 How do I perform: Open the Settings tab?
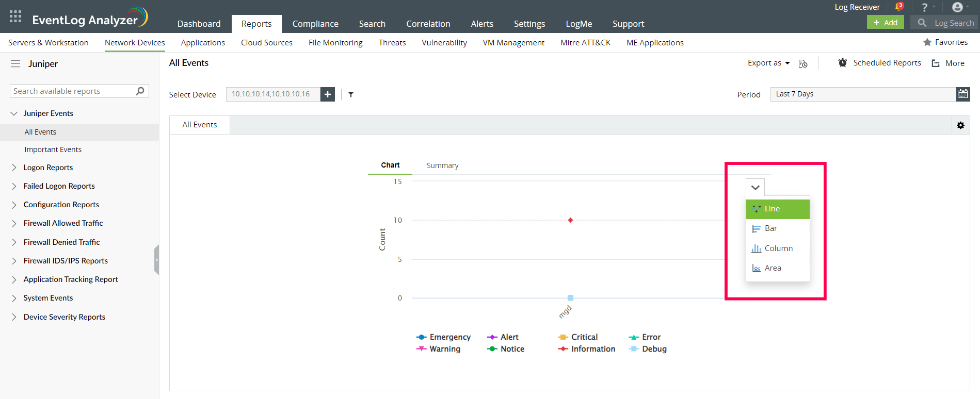[529, 24]
